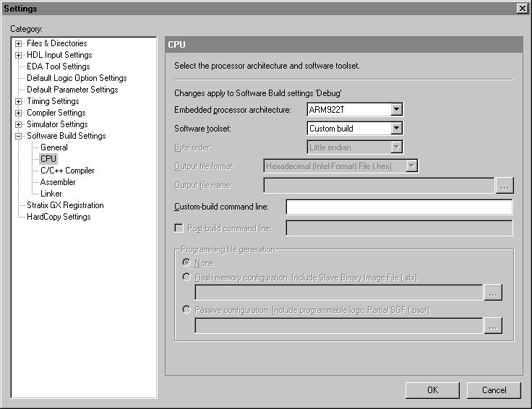Expand the HDL Input Settings node
The image size is (532, 409).
19,55
